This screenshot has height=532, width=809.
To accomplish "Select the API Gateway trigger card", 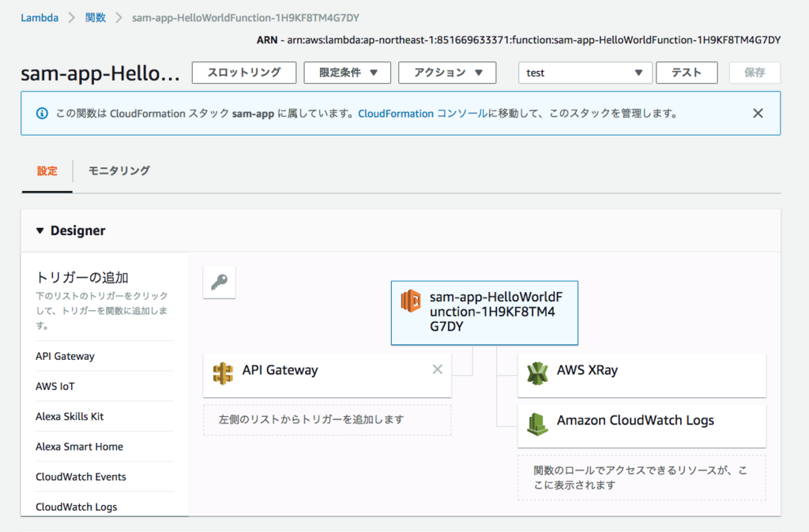I will [327, 375].
